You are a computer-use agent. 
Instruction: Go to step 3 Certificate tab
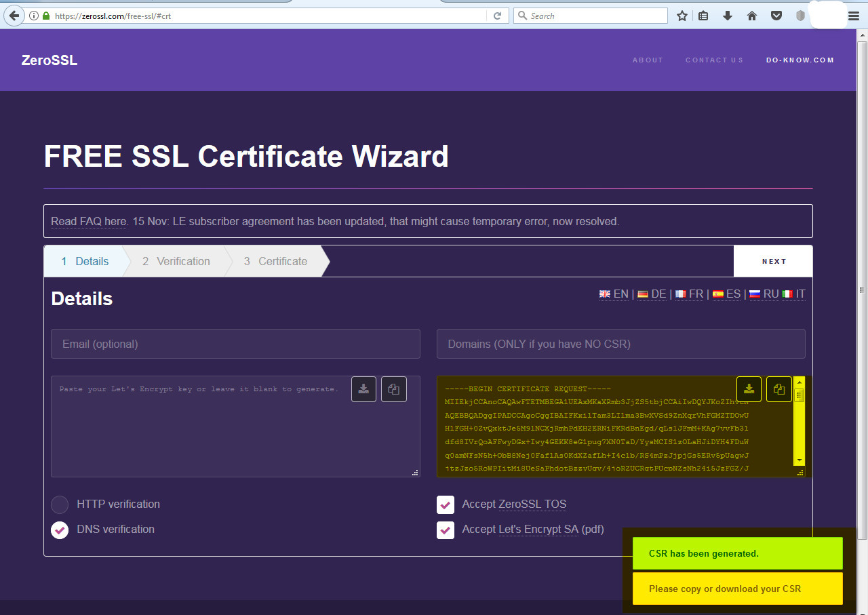pos(276,261)
